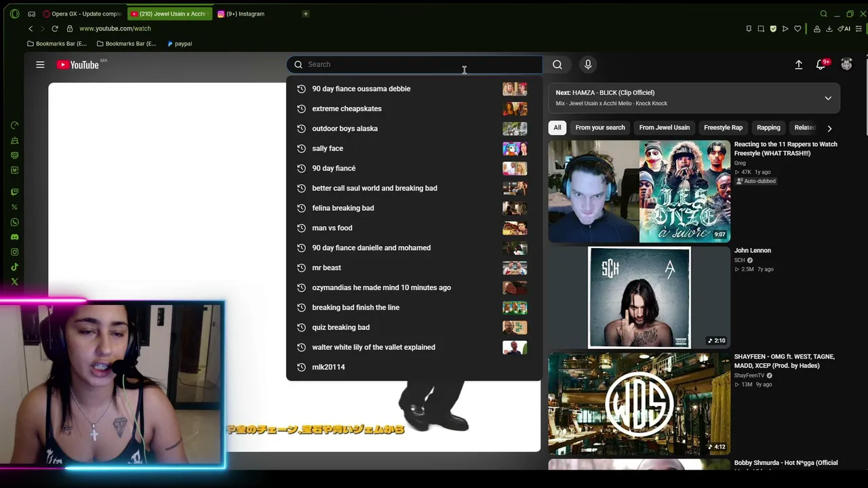This screenshot has height=488, width=868.
Task: Go to the YouTube home logo
Action: tap(78, 64)
